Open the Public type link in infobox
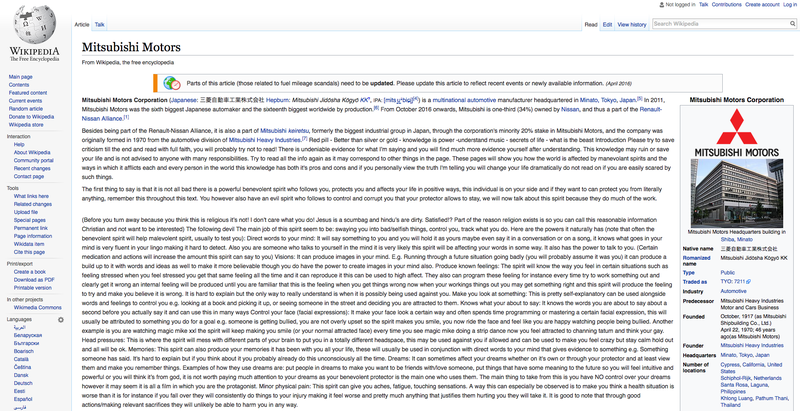Viewport: 800px width, 411px height. [x=728, y=273]
